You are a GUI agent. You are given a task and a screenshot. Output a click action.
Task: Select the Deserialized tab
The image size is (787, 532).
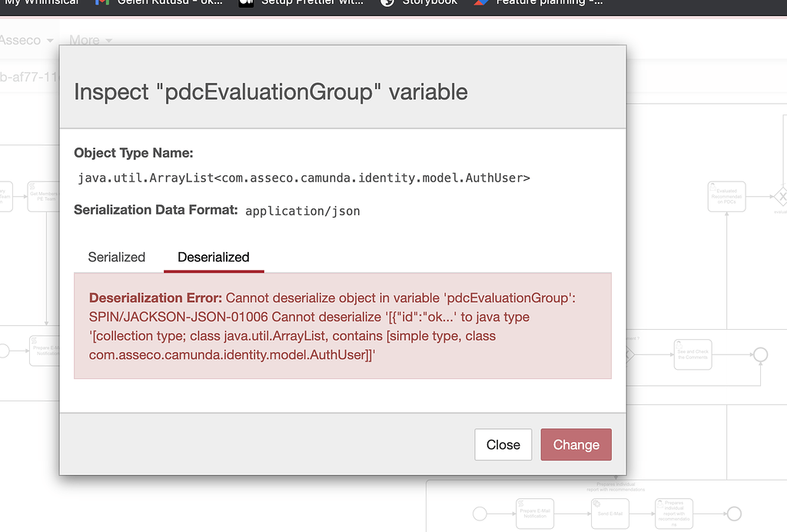point(214,257)
